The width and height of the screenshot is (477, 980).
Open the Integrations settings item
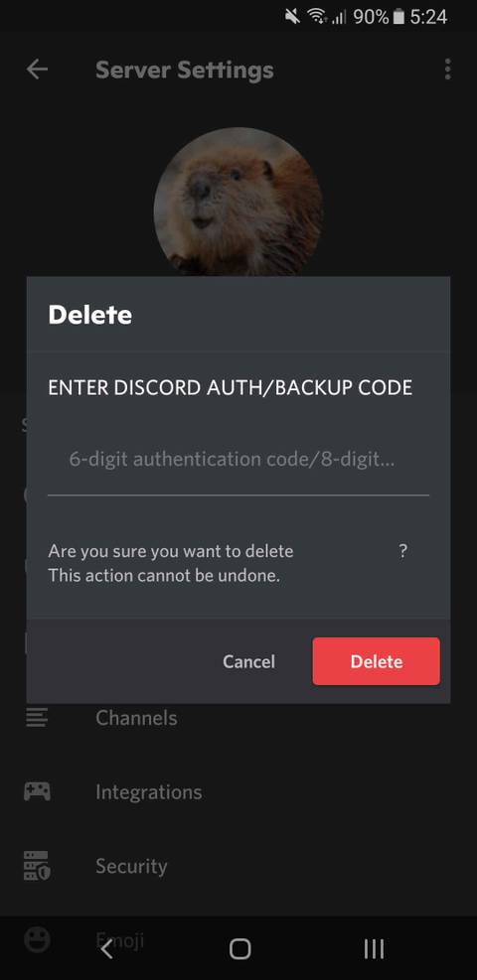pos(149,792)
